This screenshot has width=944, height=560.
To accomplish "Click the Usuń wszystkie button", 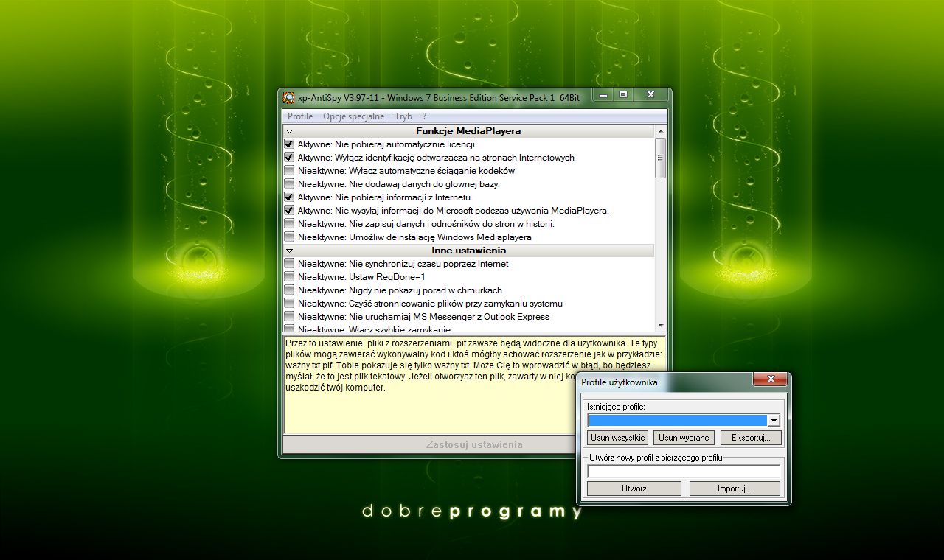I will click(x=618, y=438).
